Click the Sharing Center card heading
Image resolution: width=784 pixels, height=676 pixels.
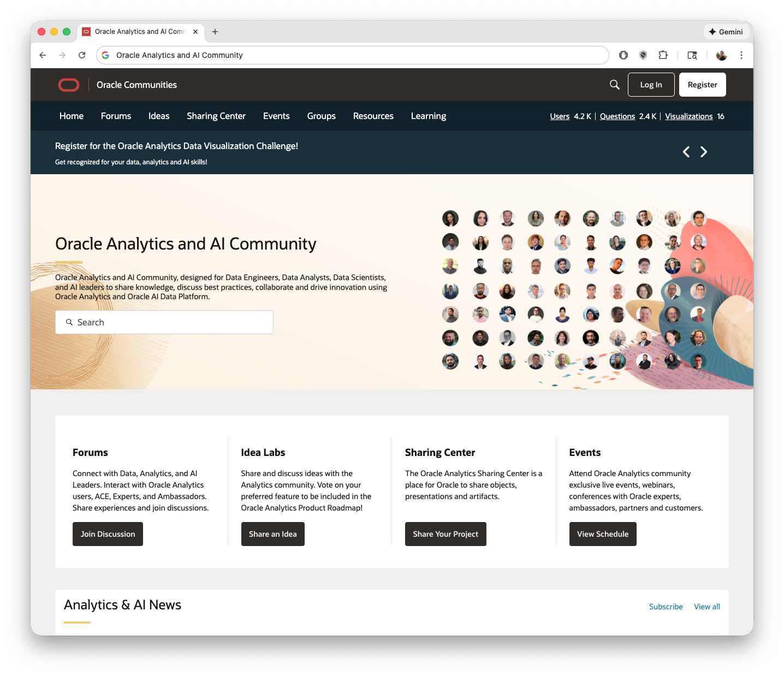440,453
